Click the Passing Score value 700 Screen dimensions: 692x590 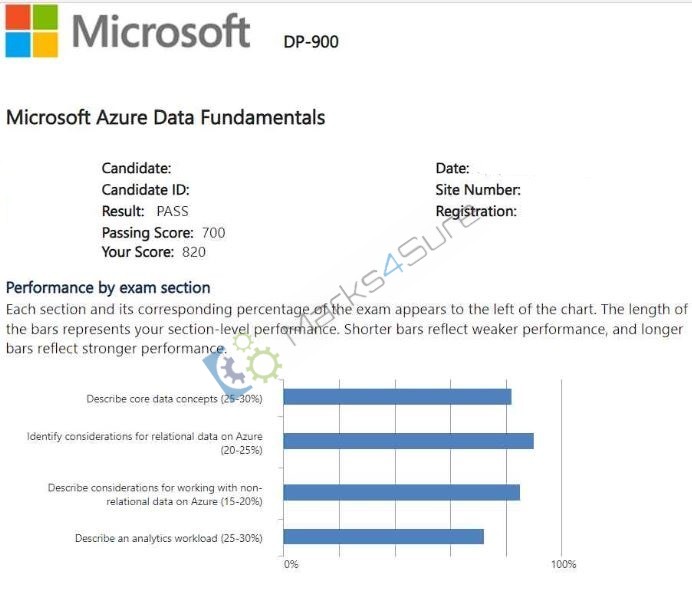[214, 233]
